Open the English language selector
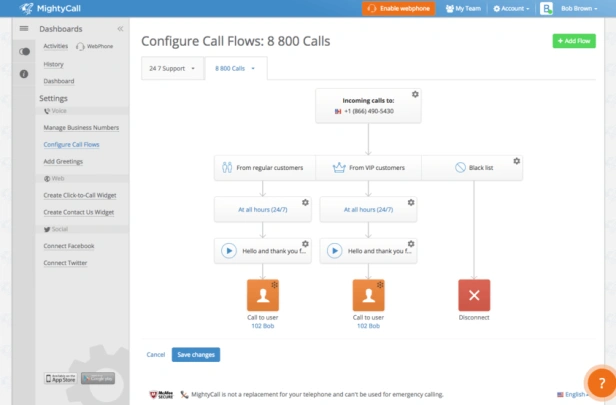Screen dimensions: 616x405 [575, 394]
